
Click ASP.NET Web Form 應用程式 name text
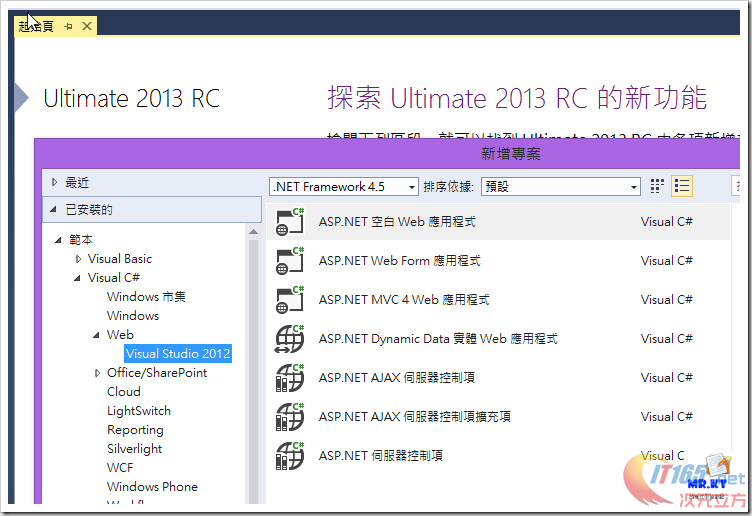pos(400,260)
